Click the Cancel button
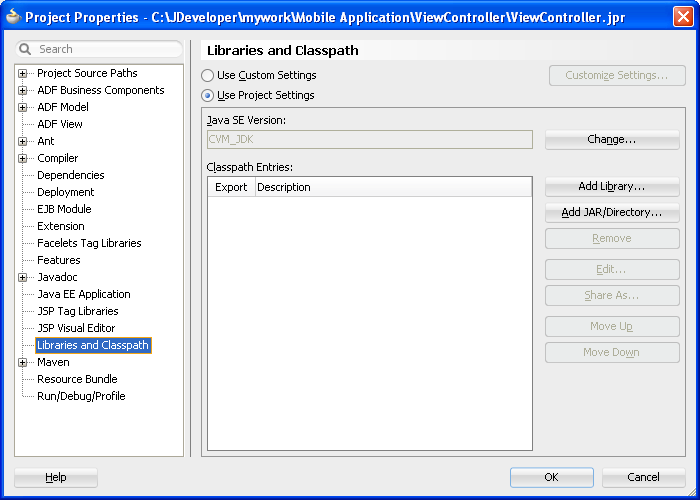 pos(643,478)
